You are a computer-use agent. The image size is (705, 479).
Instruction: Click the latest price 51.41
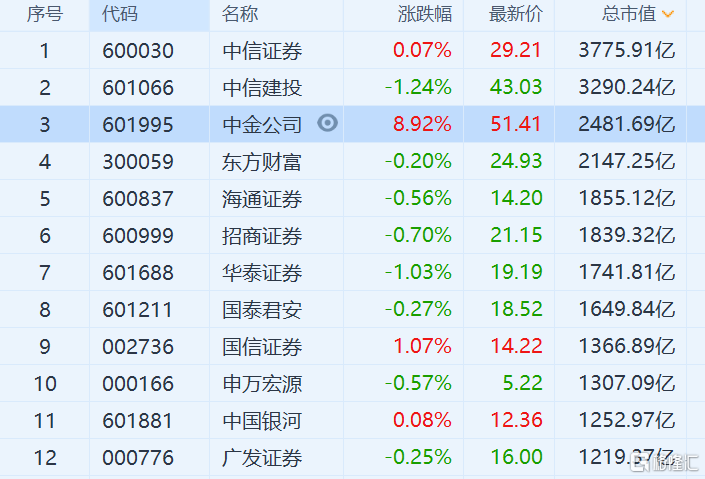516,124
